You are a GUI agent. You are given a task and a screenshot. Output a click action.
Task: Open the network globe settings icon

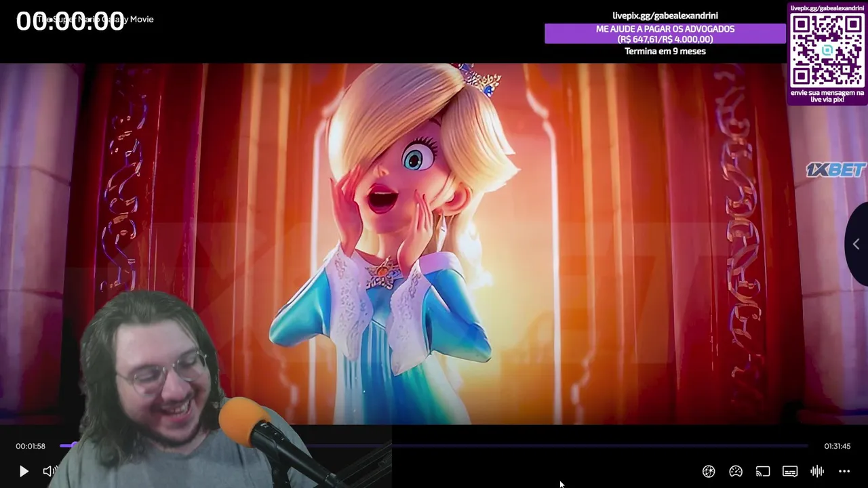pos(709,471)
